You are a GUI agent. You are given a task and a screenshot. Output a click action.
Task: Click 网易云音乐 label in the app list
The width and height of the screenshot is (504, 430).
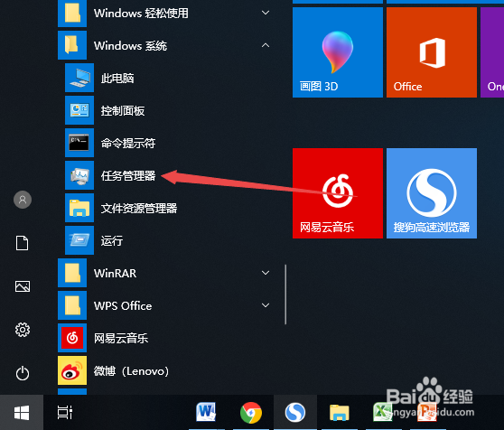[121, 338]
